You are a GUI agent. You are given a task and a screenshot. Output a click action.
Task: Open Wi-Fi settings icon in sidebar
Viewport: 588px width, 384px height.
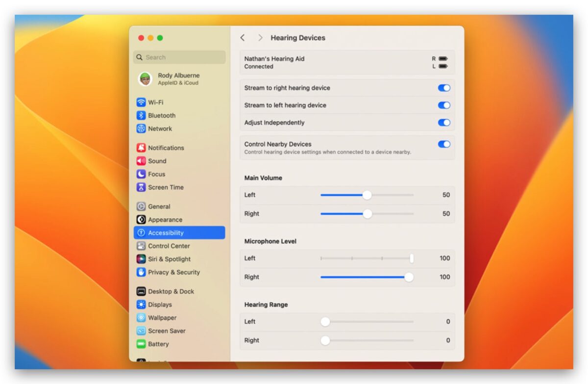pyautogui.click(x=141, y=102)
